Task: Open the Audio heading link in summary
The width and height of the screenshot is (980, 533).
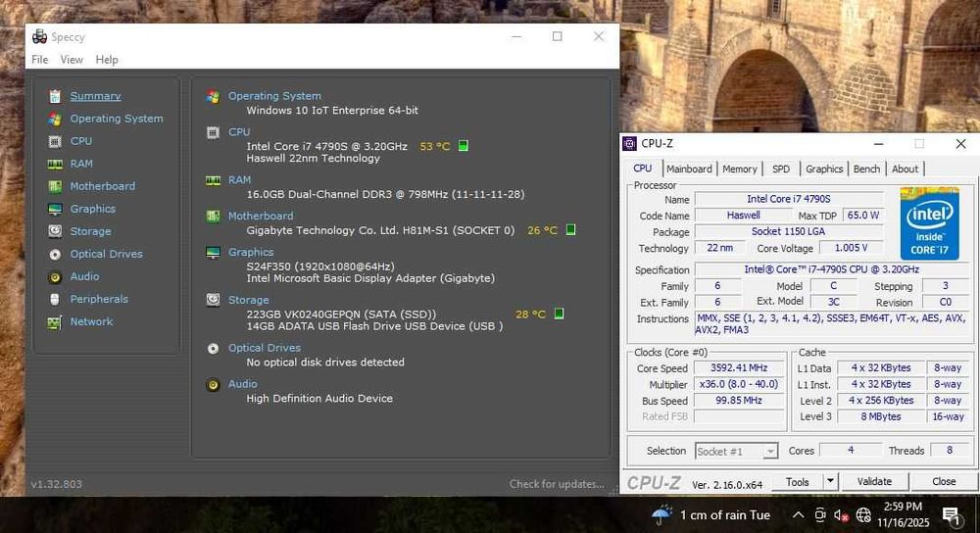Action: coord(242,384)
